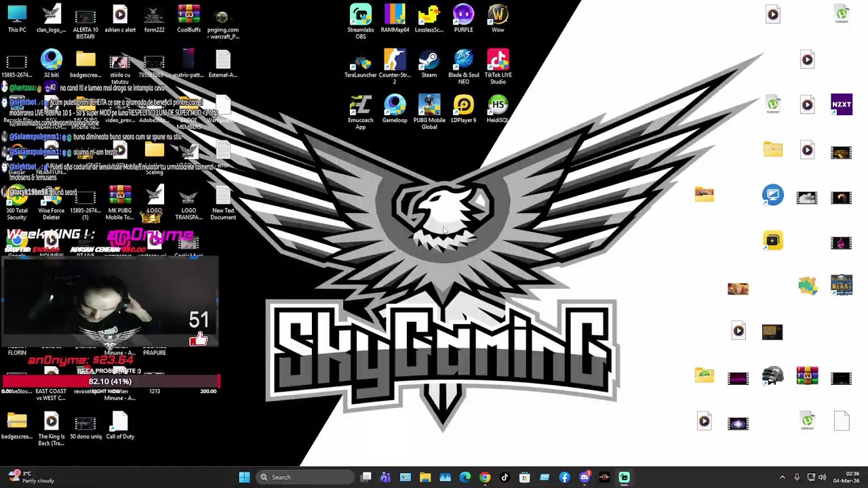Open File Explorer from the taskbar
The image size is (868, 488).
pyautogui.click(x=425, y=477)
